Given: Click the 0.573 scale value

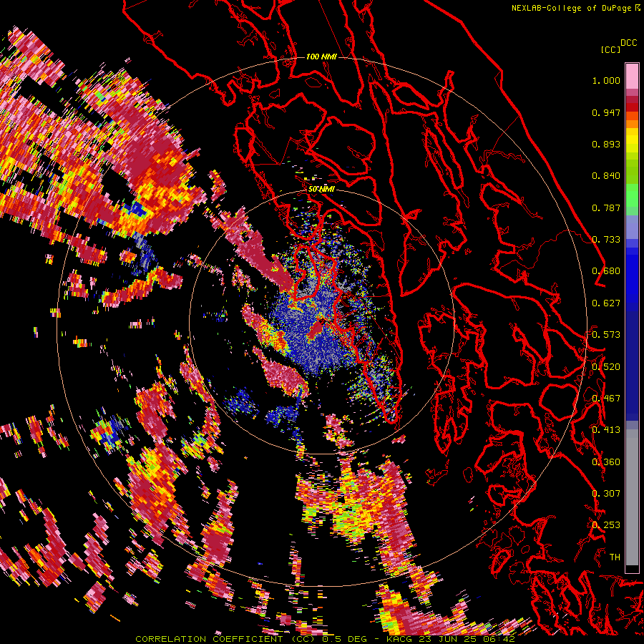Looking at the screenshot, I should pyautogui.click(x=606, y=335).
